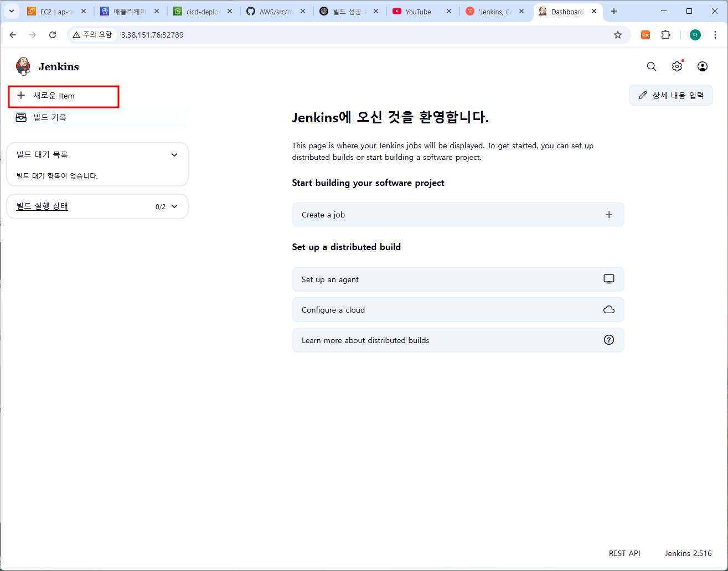The image size is (728, 571).
Task: Click the 빌드 실행 상태 link
Action: coord(42,206)
